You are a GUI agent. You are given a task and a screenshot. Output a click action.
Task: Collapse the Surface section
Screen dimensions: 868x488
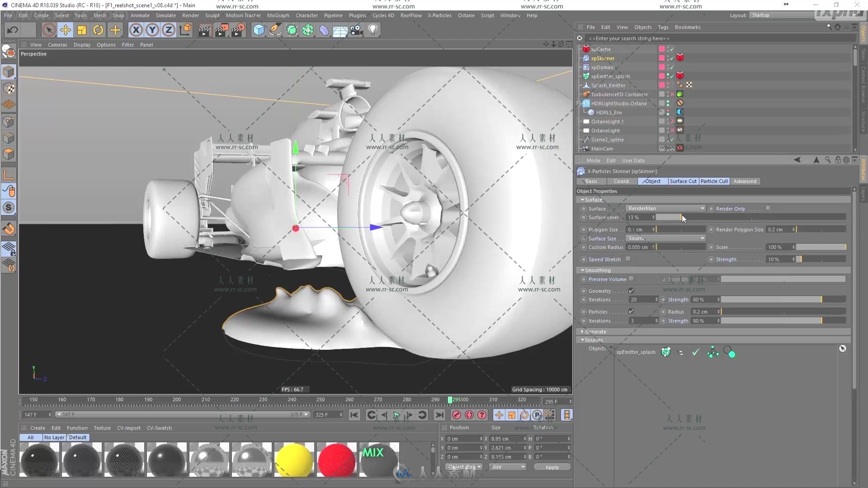582,200
